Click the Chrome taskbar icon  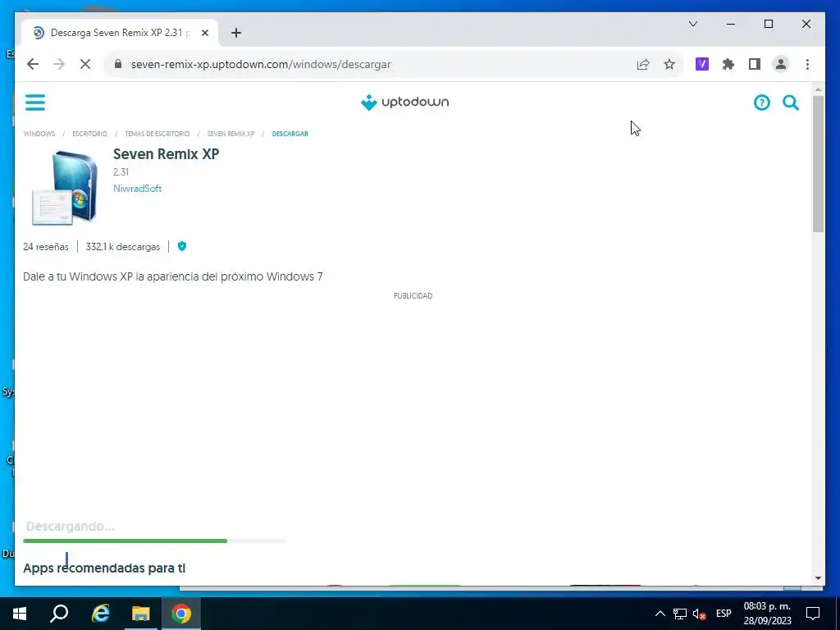coord(181,614)
